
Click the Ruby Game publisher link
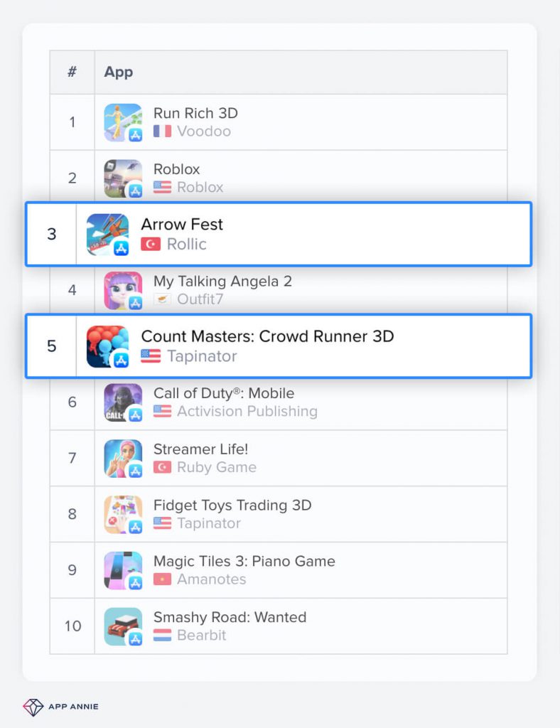point(216,468)
